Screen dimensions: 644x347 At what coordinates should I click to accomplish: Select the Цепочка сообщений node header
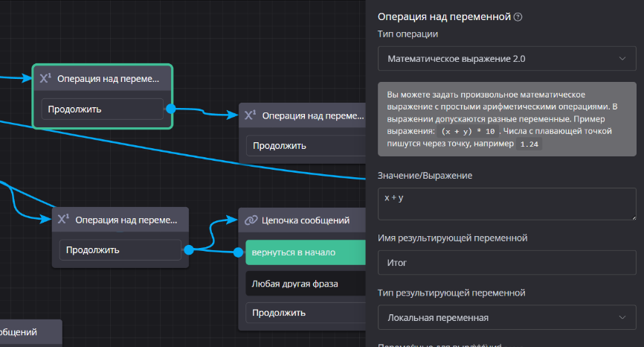[x=309, y=220]
